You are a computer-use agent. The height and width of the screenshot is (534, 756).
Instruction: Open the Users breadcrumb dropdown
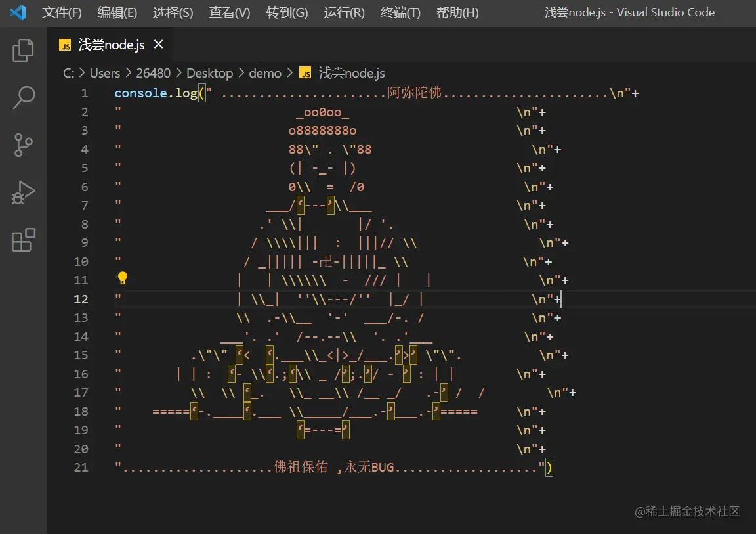point(105,73)
